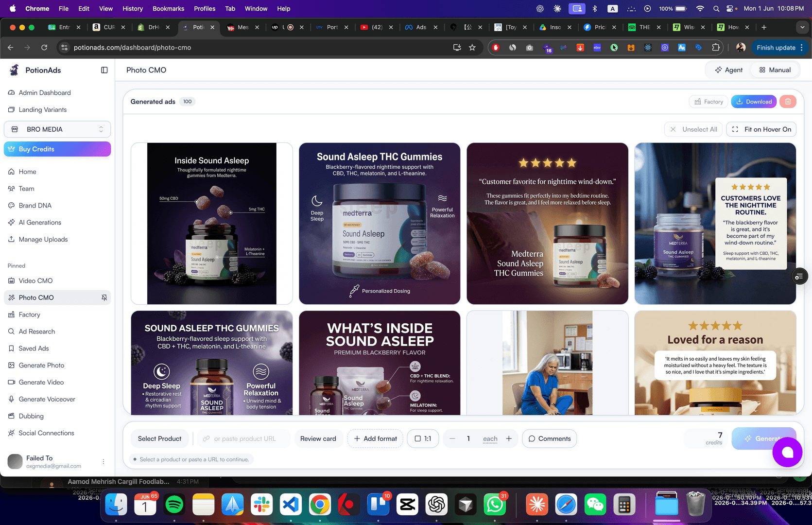Open WhatsApp from the Dock

495,505
